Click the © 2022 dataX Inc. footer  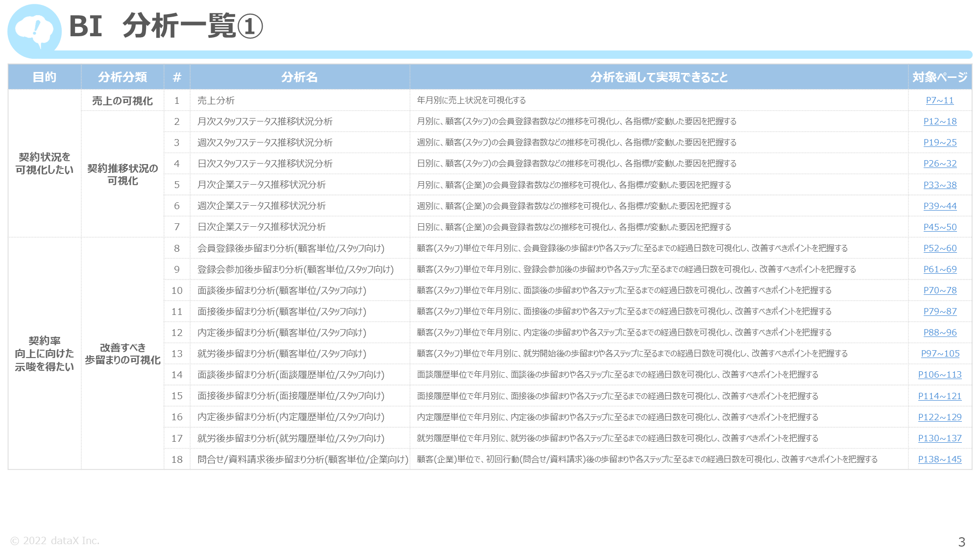coord(55,541)
